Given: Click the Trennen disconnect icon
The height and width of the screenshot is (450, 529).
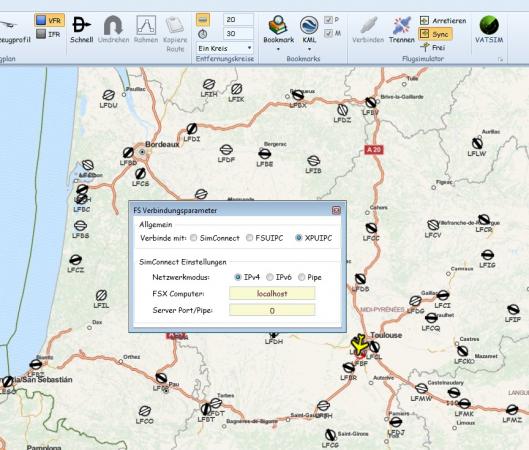Looking at the screenshot, I should coord(401,25).
